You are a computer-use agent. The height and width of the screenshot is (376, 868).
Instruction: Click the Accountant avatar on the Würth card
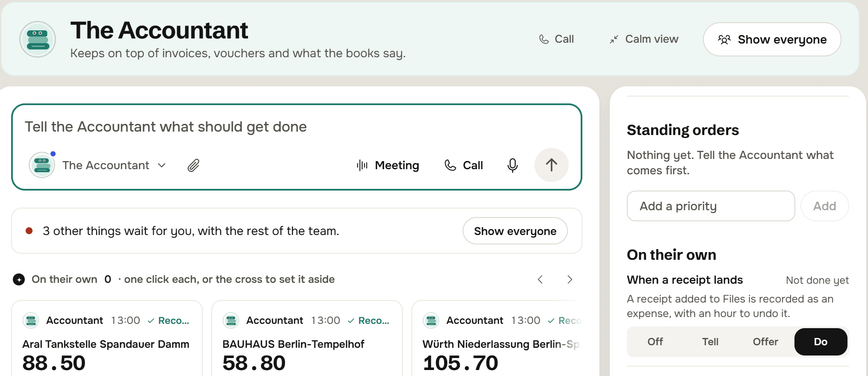[x=431, y=320]
